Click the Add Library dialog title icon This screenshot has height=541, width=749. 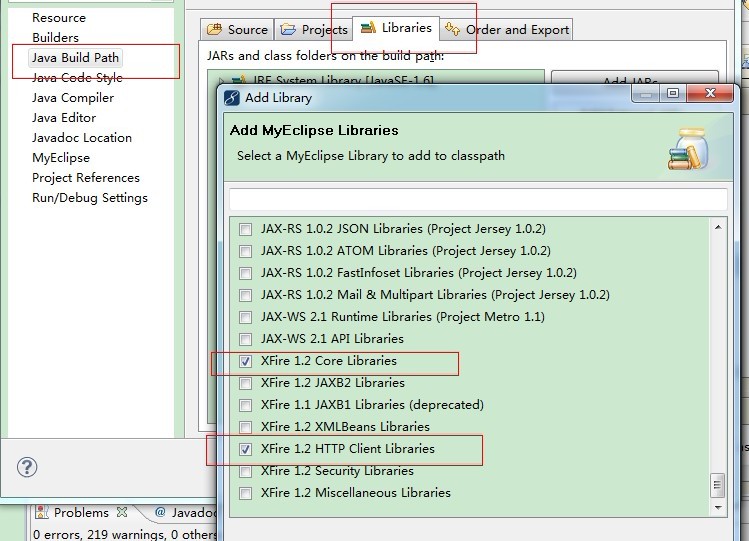(232, 98)
